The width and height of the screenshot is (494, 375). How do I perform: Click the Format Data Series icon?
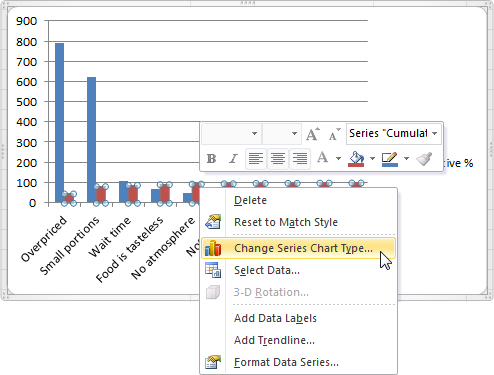click(213, 362)
